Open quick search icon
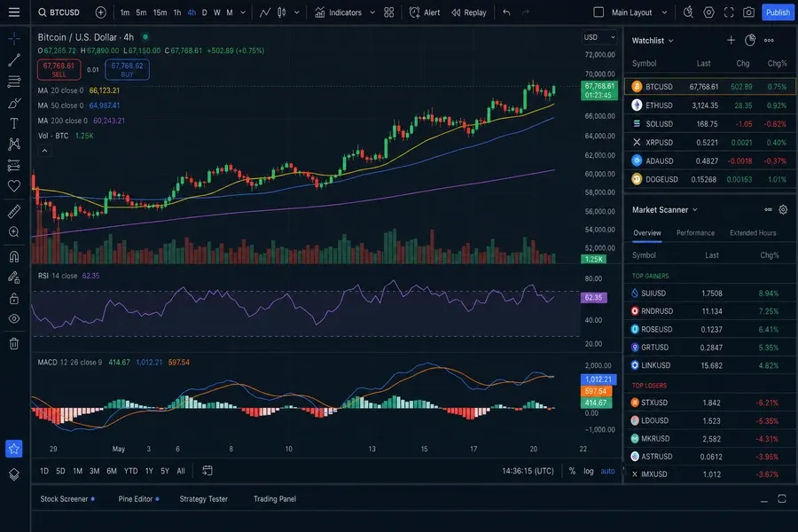 coord(688,12)
